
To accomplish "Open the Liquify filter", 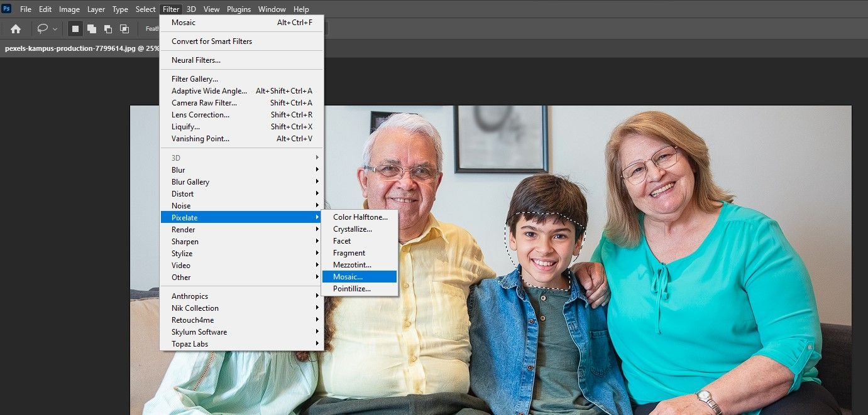I will click(x=242, y=127).
